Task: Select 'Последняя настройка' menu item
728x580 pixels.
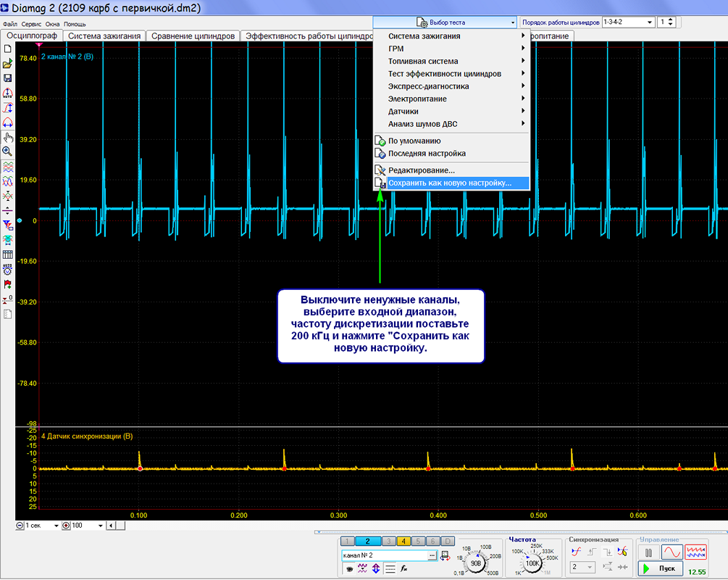Action: coord(451,154)
